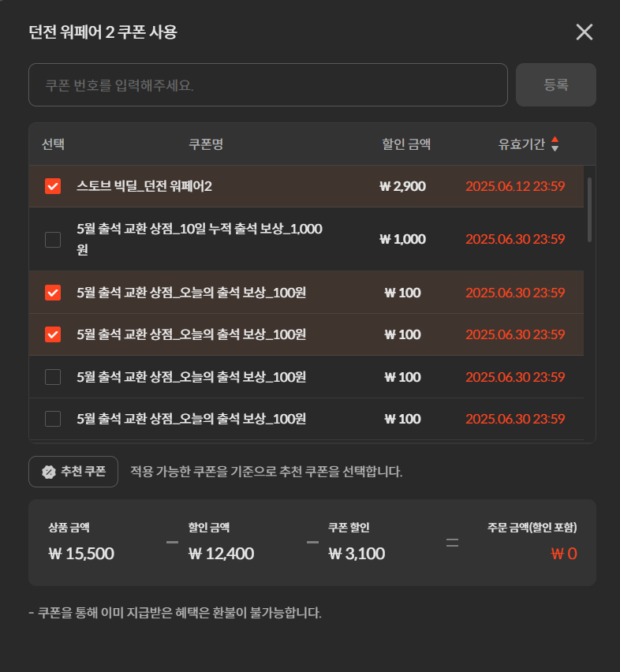
Task: Uncheck the 스토브 빅딜_던전 워페어2 coupon checkbox
Action: click(x=53, y=186)
